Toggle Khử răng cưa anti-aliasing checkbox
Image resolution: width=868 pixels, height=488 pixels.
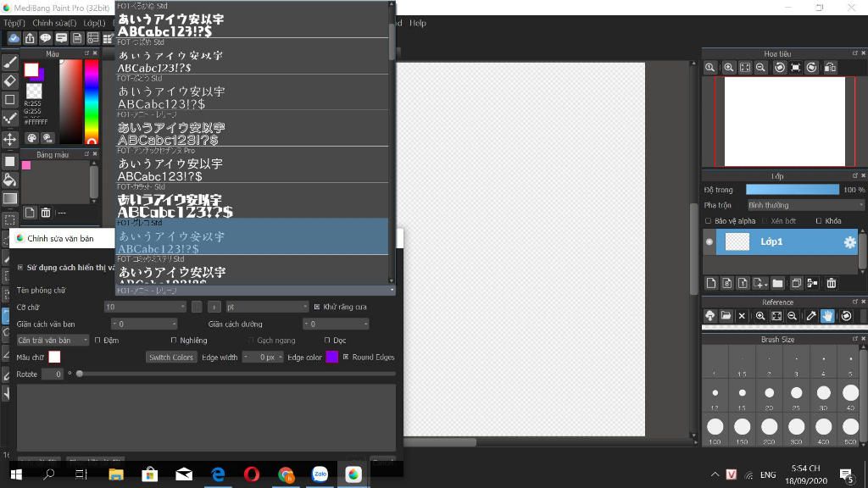[x=317, y=307]
